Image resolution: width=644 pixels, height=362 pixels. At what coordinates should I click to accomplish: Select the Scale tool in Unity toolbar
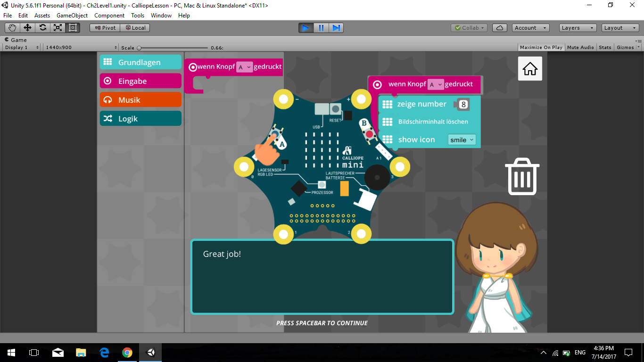tap(58, 28)
